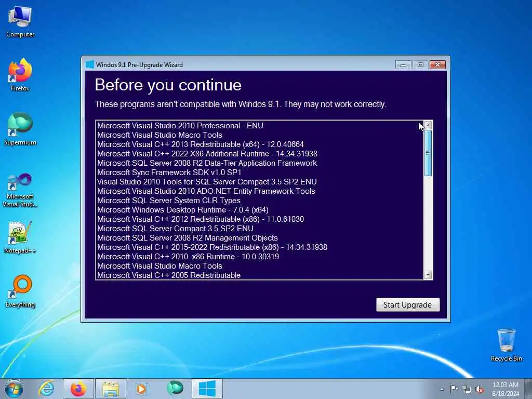Viewport: 532px width, 399px height.
Task: Open the Action Center flag icon
Action: (x=454, y=389)
